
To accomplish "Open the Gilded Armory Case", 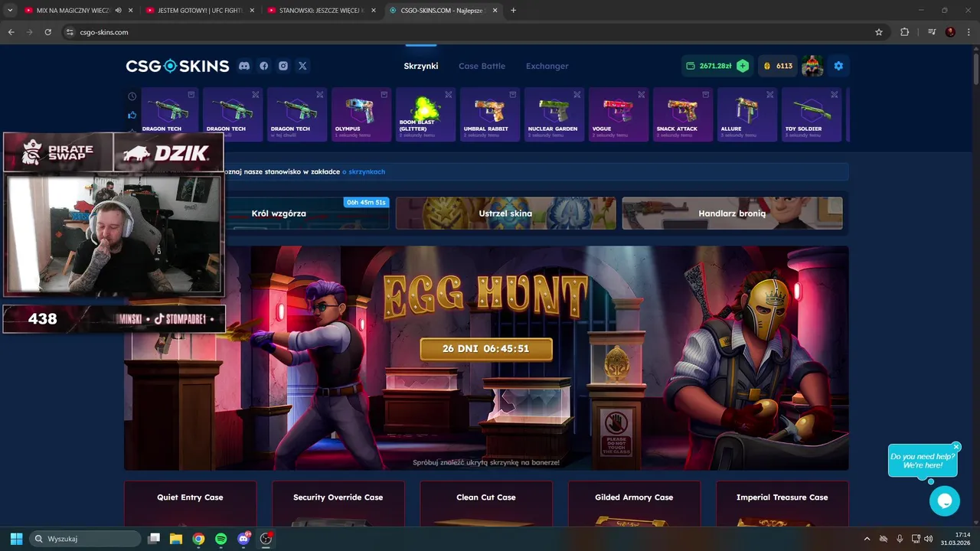I will point(634,504).
